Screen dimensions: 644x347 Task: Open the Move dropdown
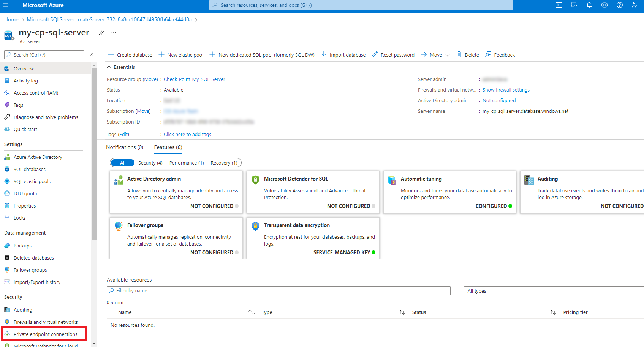pyautogui.click(x=435, y=55)
